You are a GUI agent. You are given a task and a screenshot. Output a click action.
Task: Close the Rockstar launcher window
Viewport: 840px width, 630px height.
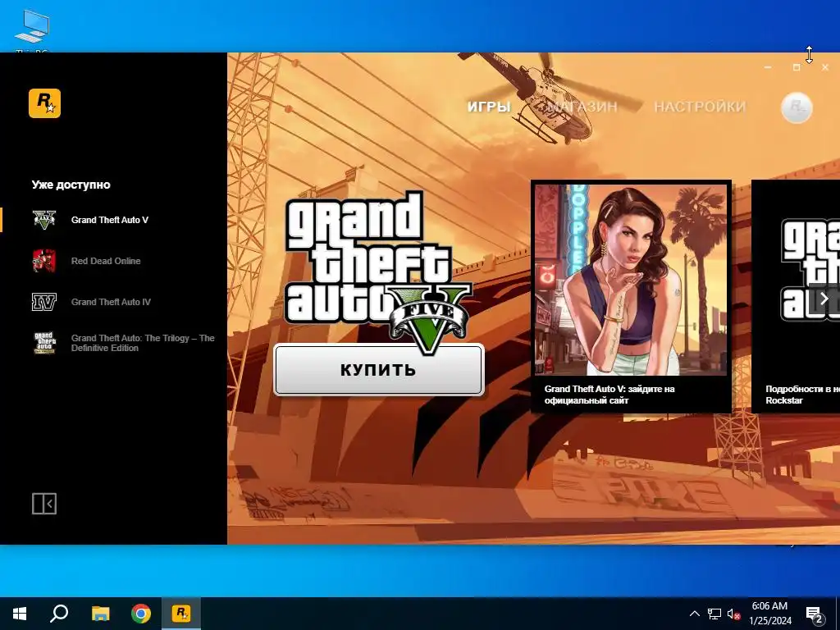tap(825, 67)
